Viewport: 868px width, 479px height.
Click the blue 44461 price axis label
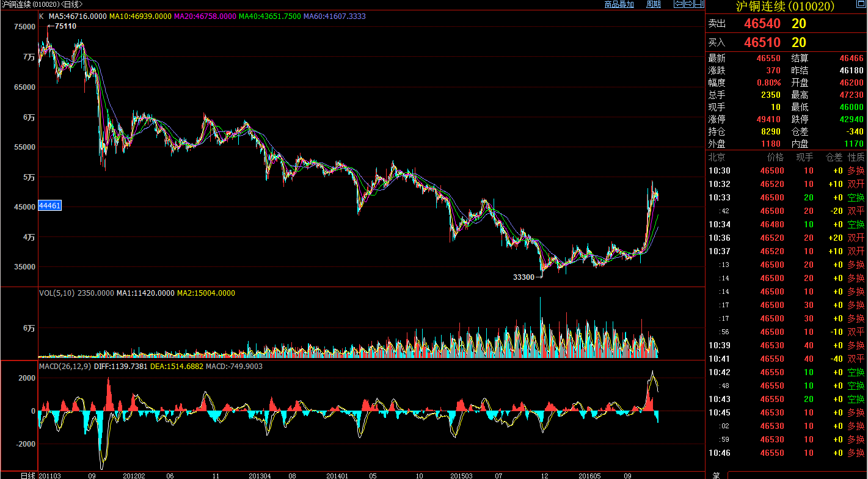pyautogui.click(x=49, y=206)
